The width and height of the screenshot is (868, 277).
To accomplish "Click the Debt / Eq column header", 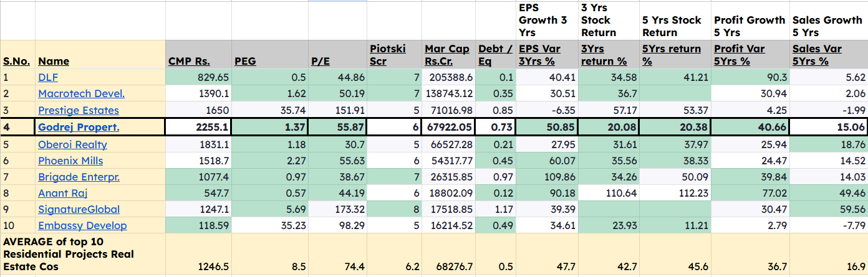I will coord(496,55).
